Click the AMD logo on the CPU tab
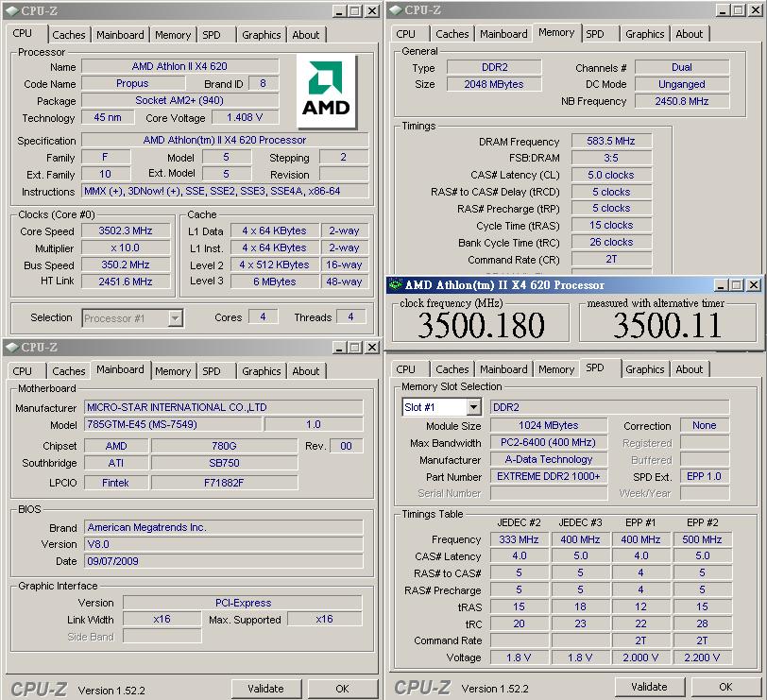 326,91
